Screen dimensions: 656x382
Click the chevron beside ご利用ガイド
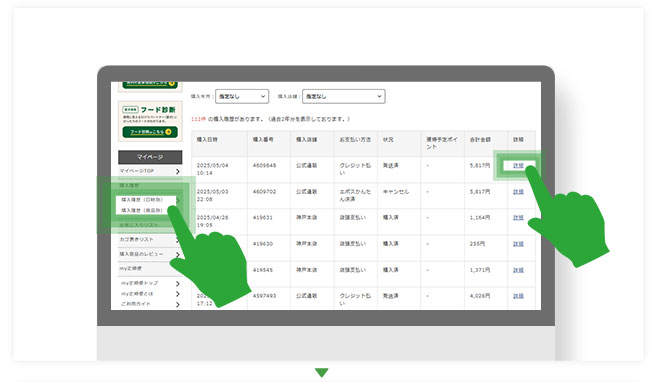coord(178,305)
